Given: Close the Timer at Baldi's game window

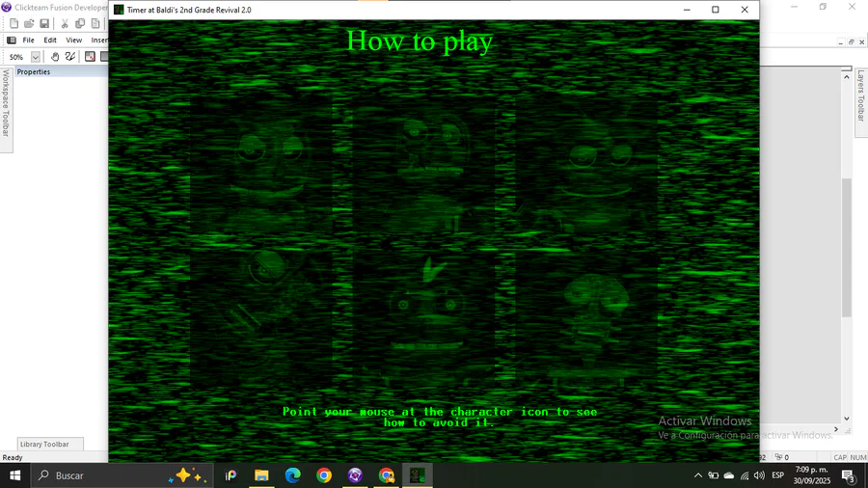Looking at the screenshot, I should (745, 10).
